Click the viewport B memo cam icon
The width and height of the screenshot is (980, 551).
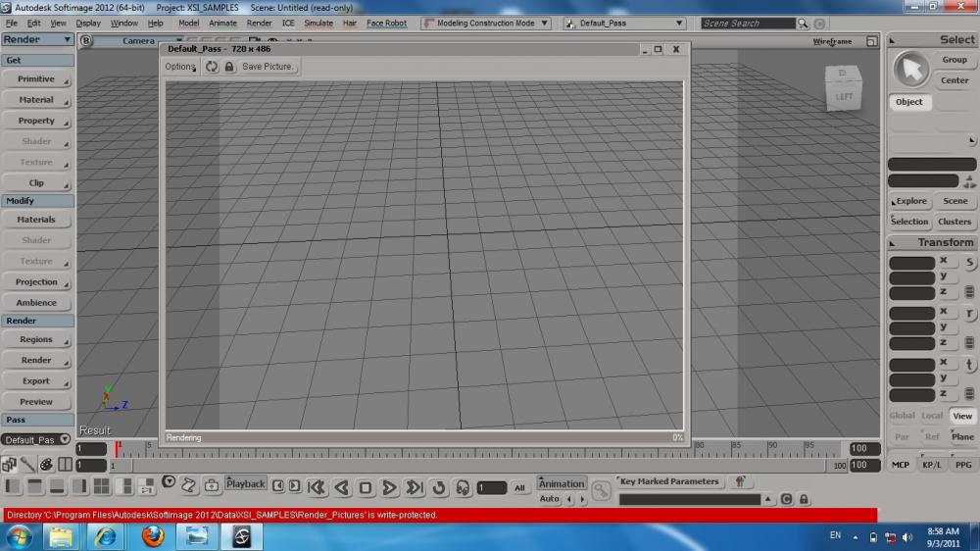coord(85,40)
